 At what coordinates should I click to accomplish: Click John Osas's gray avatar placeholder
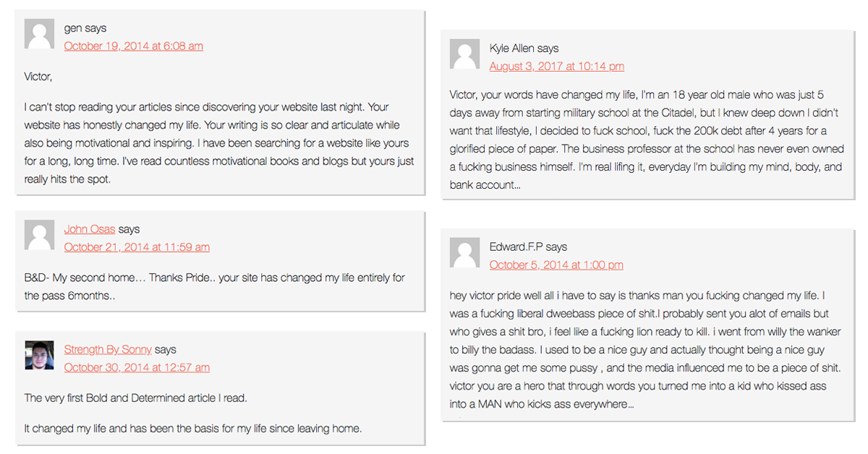[x=39, y=236]
